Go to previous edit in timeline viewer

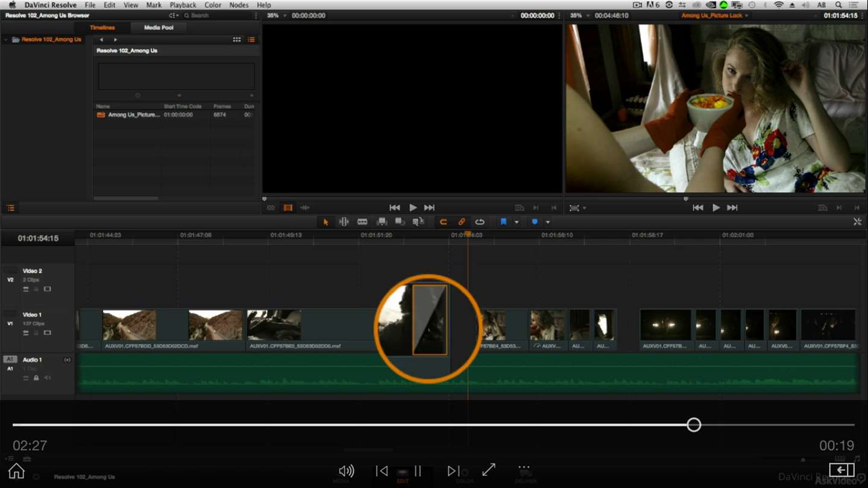698,208
